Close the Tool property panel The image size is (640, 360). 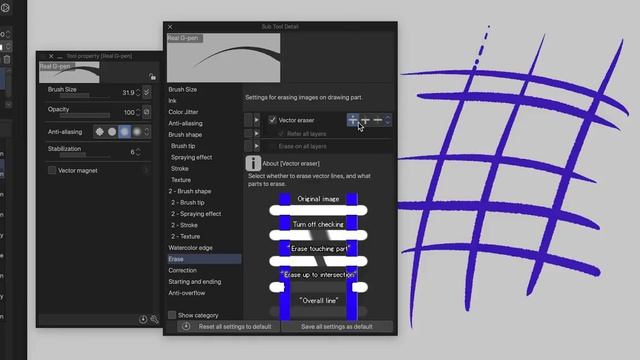click(x=51, y=56)
